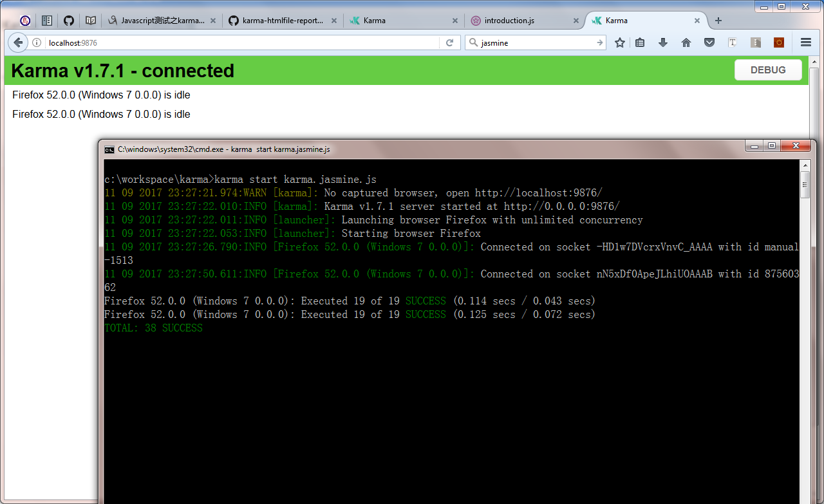824x504 pixels.
Task: Select the pinned GitHub tab
Action: point(69,21)
